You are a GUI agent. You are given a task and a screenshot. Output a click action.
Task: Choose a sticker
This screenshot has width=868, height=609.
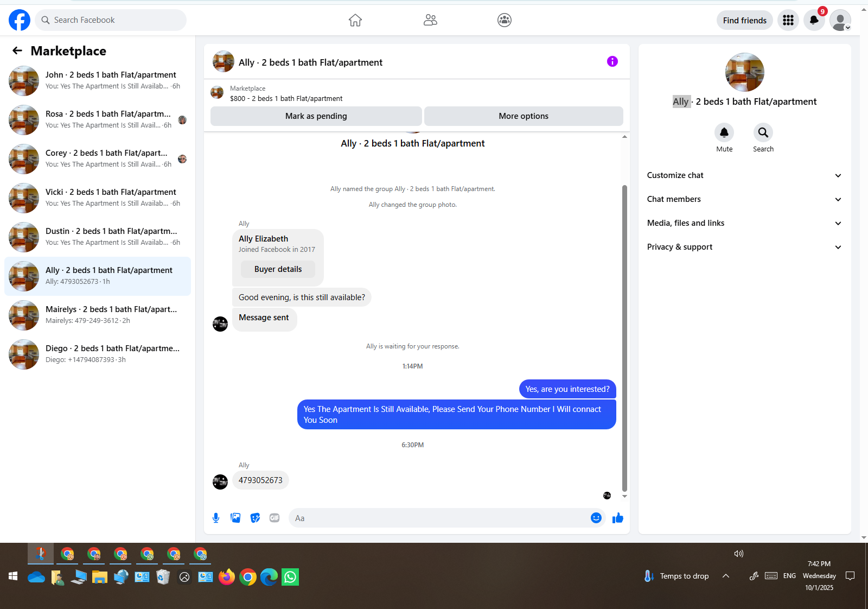pos(255,518)
